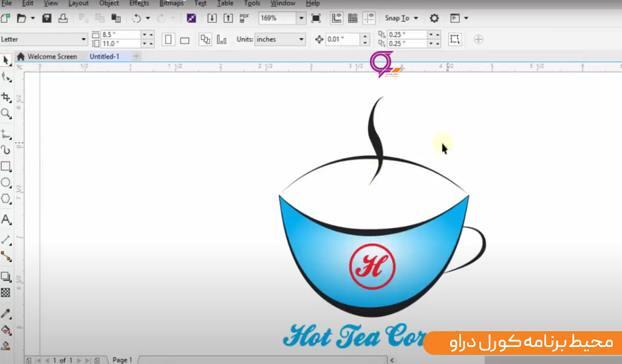Click the page width field 8.5"
Screen dimensions: 622x364
coord(121,35)
